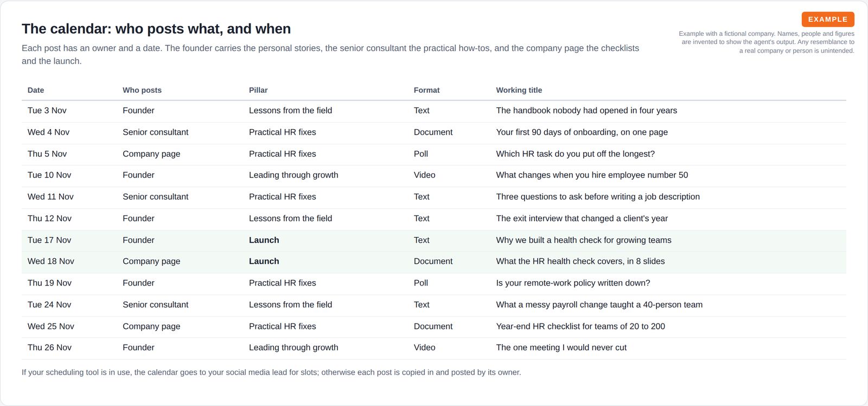
Task: Select the Thu 12 Nov date cell
Action: pyautogui.click(x=49, y=219)
